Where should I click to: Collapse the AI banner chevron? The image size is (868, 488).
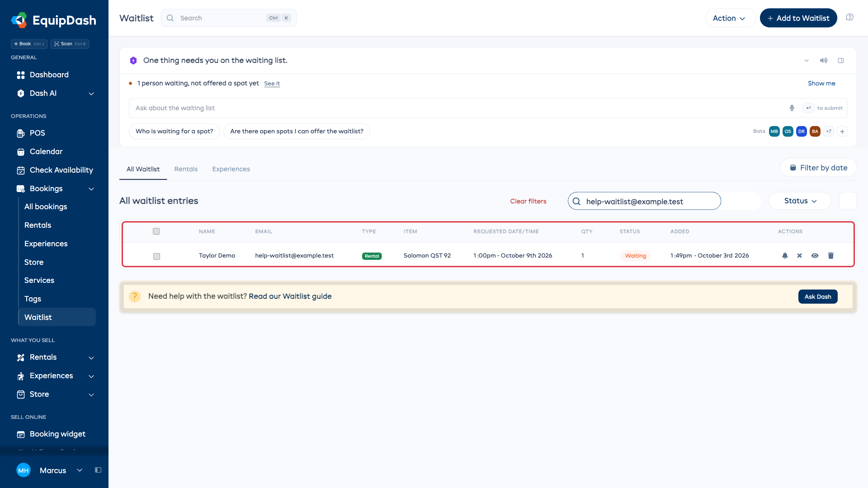[807, 61]
